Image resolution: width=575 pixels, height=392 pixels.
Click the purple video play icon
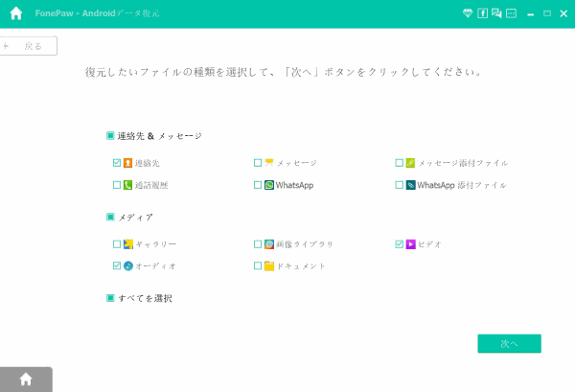(x=410, y=244)
